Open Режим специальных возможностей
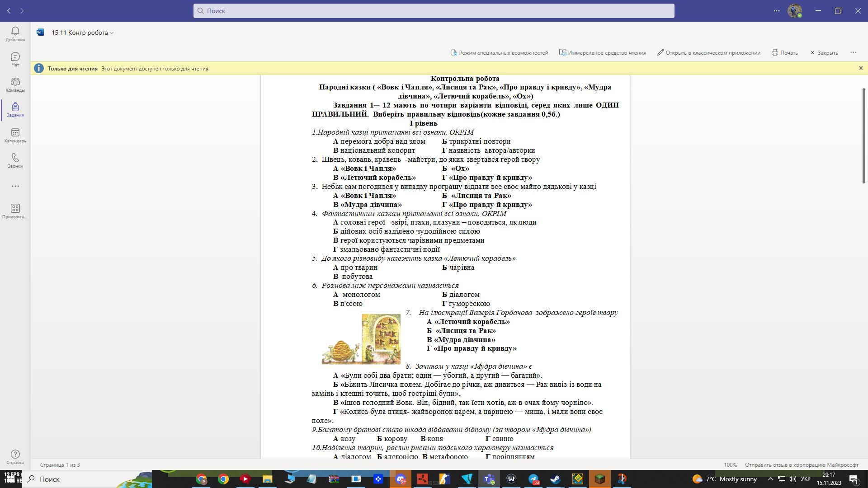Viewport: 868px width, 488px height. click(x=500, y=53)
